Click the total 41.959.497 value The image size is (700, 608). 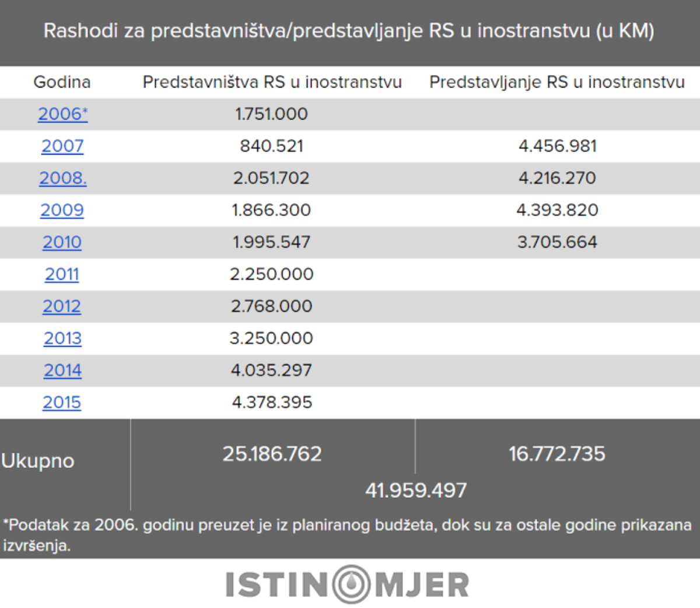pos(416,490)
